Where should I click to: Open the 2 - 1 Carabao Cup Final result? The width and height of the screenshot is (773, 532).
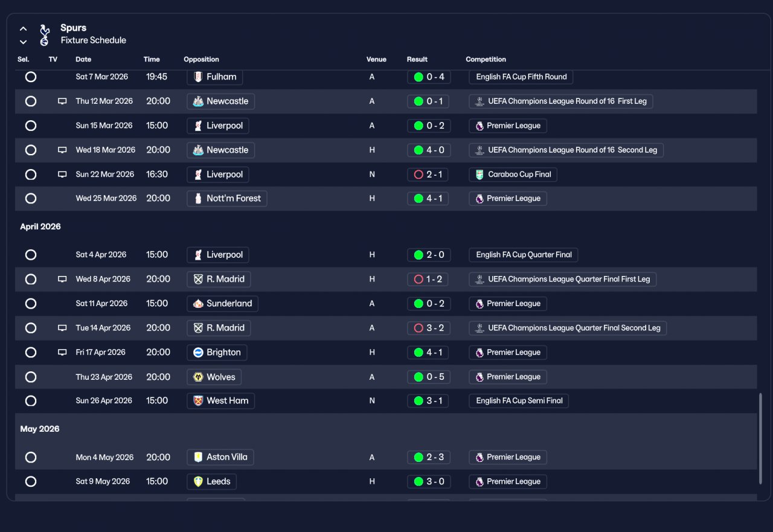(x=428, y=175)
